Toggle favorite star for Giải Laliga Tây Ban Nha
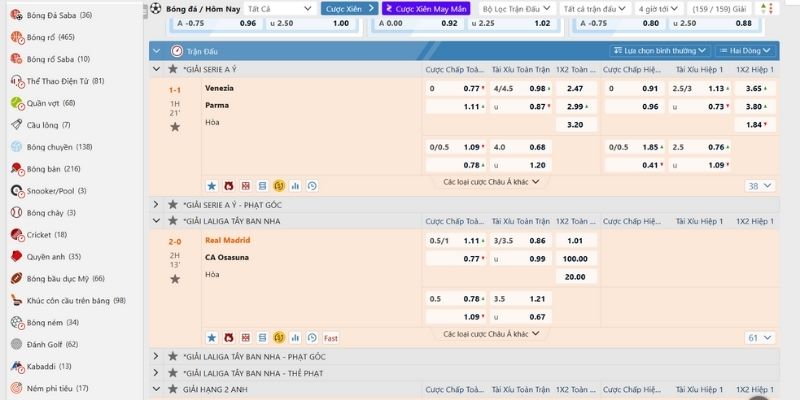The width and height of the screenshot is (800, 400). pos(174,221)
